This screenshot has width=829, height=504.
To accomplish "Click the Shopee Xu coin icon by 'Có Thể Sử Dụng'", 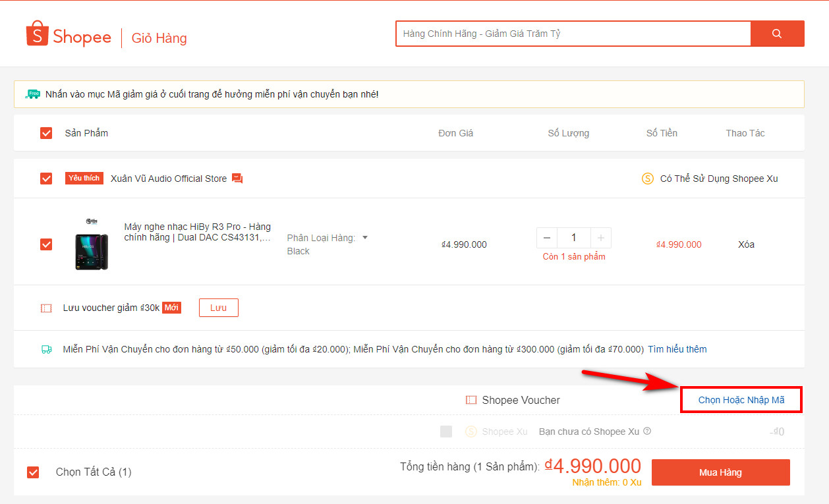I will coord(648,179).
